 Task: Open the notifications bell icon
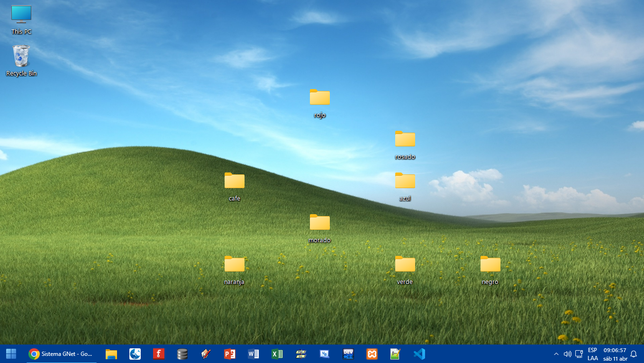[634, 354]
